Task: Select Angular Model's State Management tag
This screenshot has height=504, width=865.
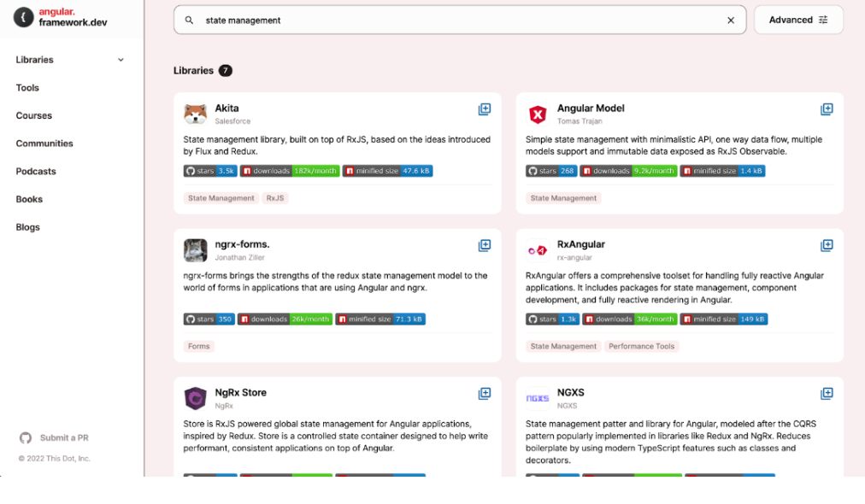Action: point(563,198)
